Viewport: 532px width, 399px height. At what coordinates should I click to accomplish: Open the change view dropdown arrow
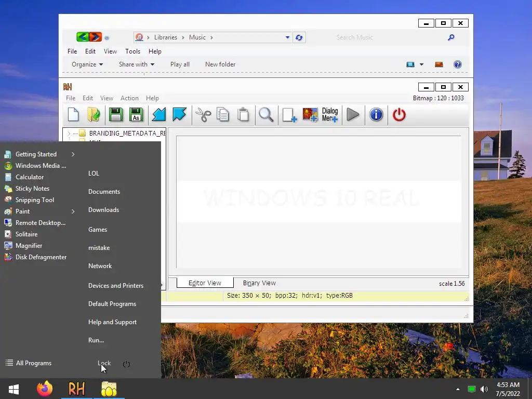[x=421, y=64]
